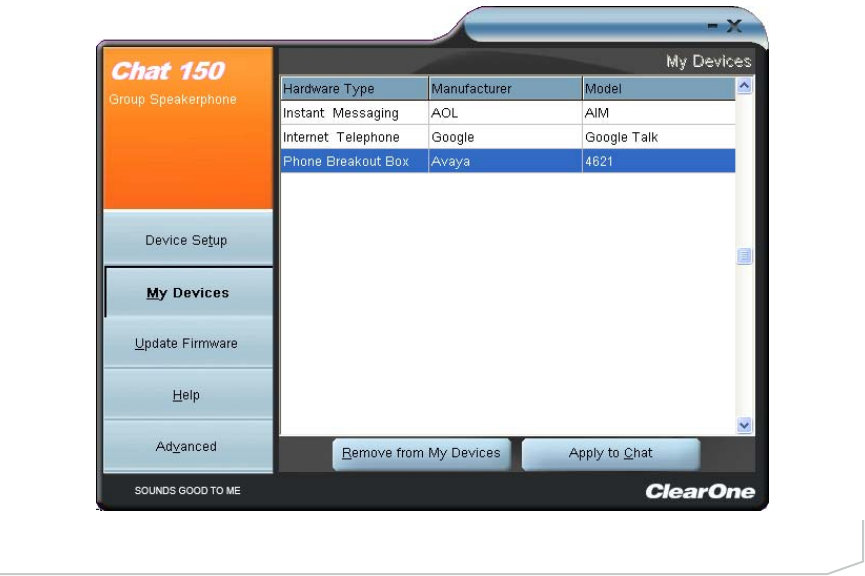Click Remove from My Devices button
This screenshot has height=576, width=865.
click(x=421, y=454)
